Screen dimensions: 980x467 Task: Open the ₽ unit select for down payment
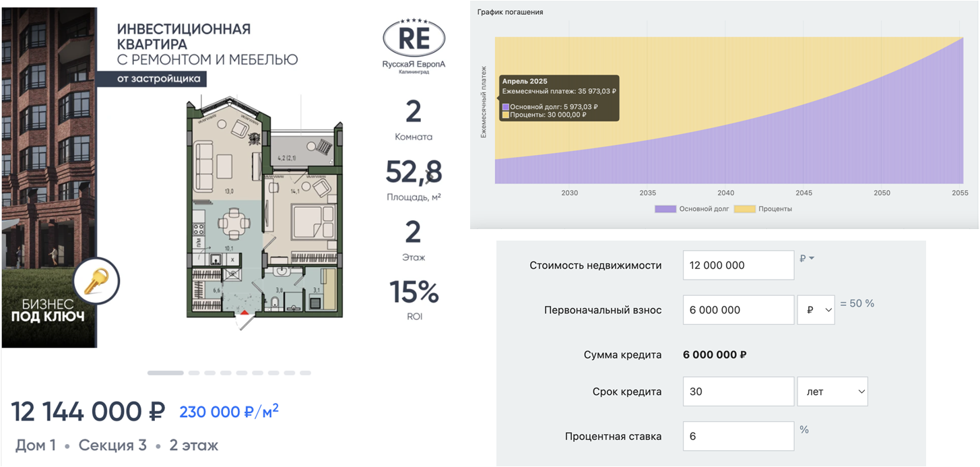(x=816, y=310)
